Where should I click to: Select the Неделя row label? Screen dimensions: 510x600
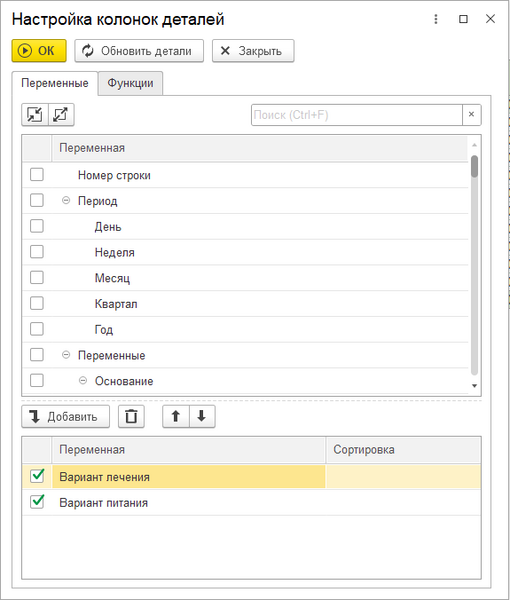click(x=115, y=252)
